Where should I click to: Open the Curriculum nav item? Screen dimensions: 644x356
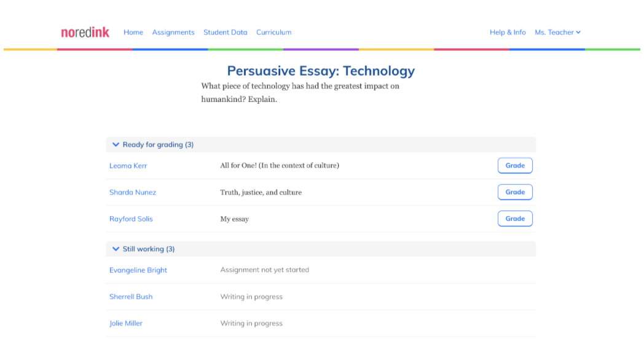pyautogui.click(x=274, y=33)
